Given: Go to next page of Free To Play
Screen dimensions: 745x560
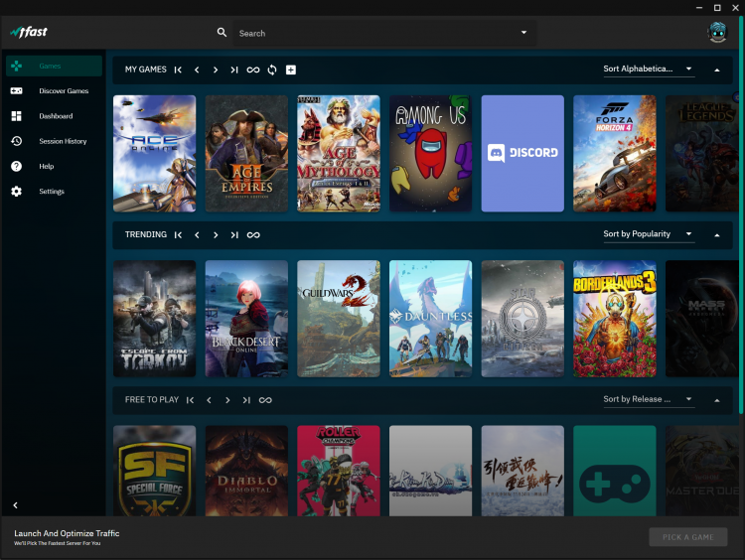Looking at the screenshot, I should coord(227,400).
